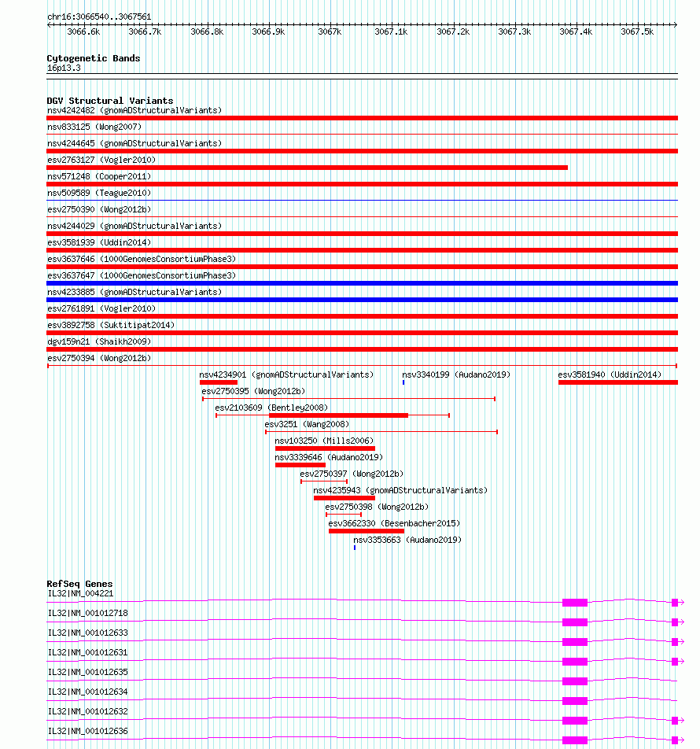Open the IL32|NM_004221 transcript label

[81, 593]
